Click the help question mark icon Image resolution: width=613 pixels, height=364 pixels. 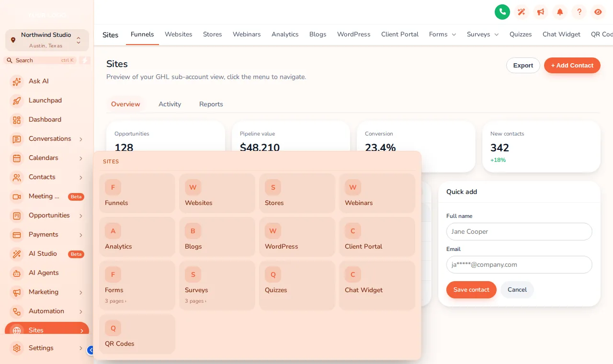tap(579, 12)
